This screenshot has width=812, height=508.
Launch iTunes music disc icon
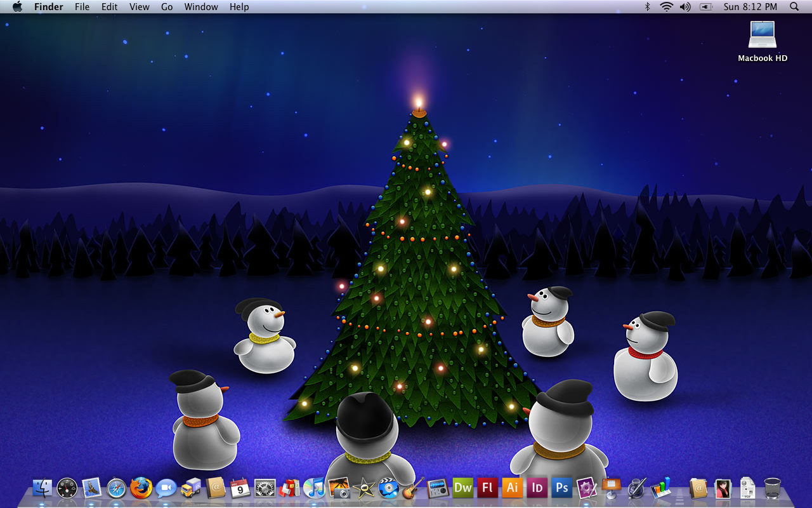(x=315, y=488)
